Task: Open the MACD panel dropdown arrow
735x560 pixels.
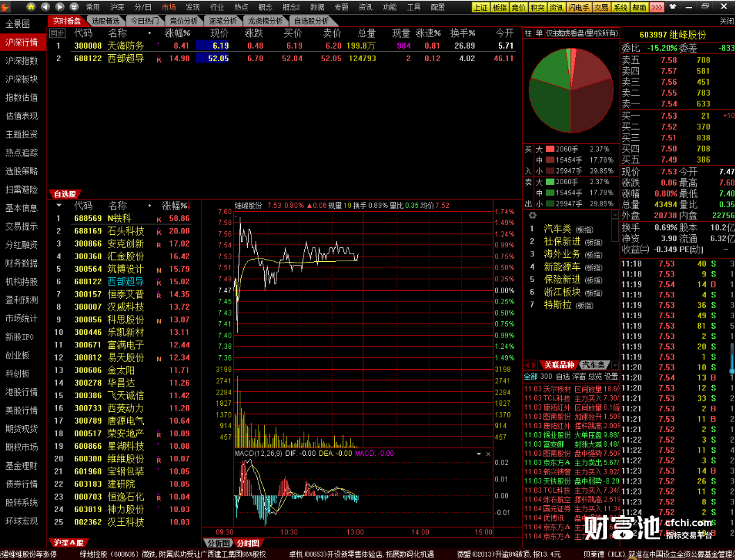Action: tap(479, 454)
